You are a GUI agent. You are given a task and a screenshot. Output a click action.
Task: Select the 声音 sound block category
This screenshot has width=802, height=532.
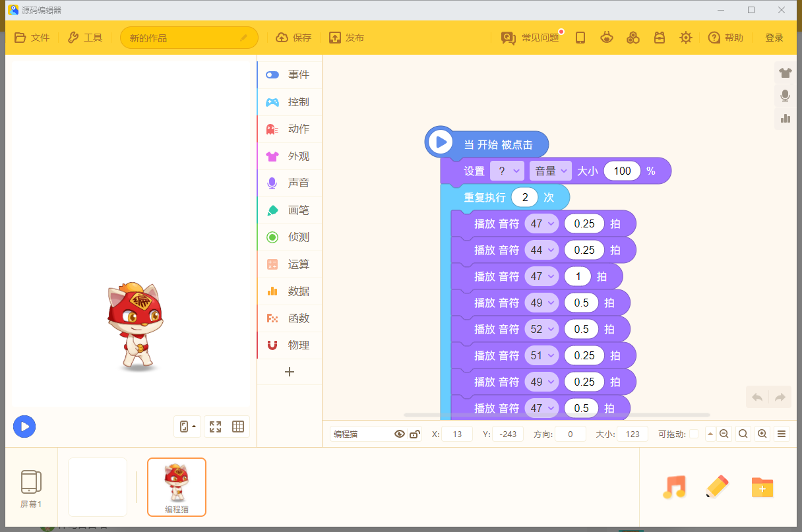coord(290,183)
